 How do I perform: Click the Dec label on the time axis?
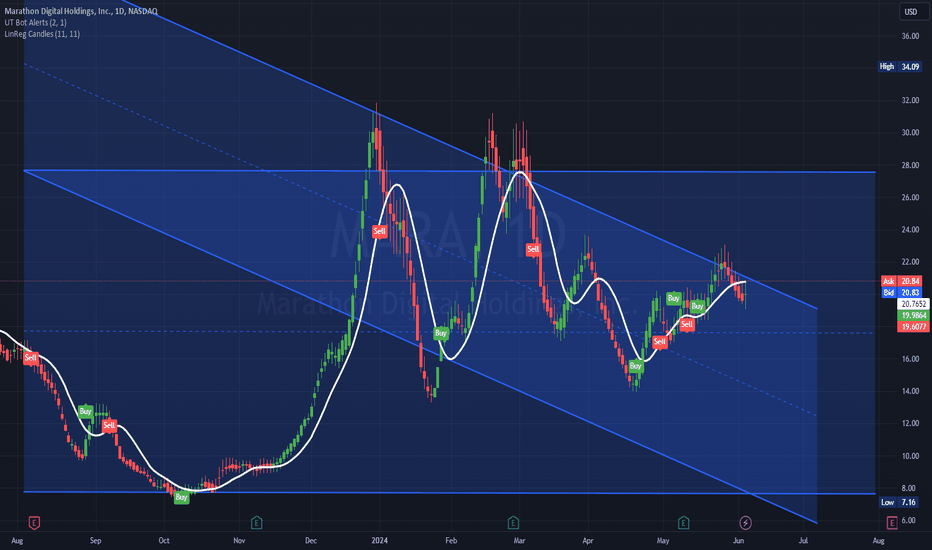311,540
